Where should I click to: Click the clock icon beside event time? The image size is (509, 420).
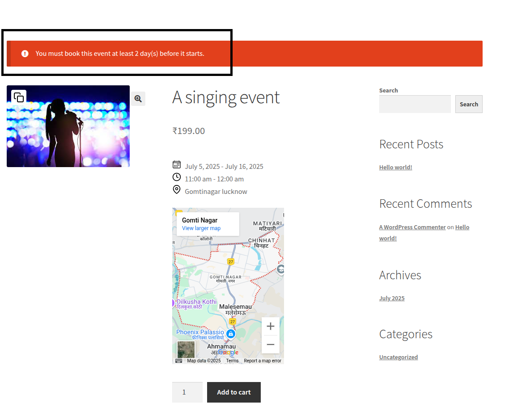[177, 177]
